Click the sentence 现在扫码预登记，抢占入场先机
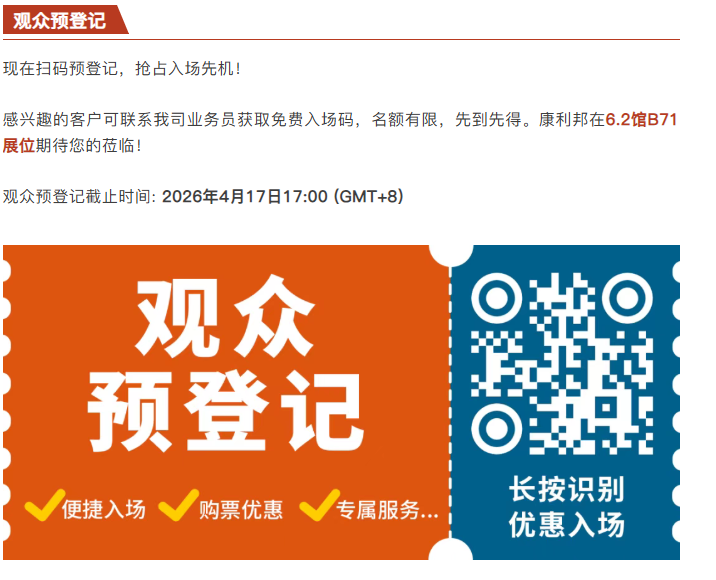 pyautogui.click(x=121, y=69)
